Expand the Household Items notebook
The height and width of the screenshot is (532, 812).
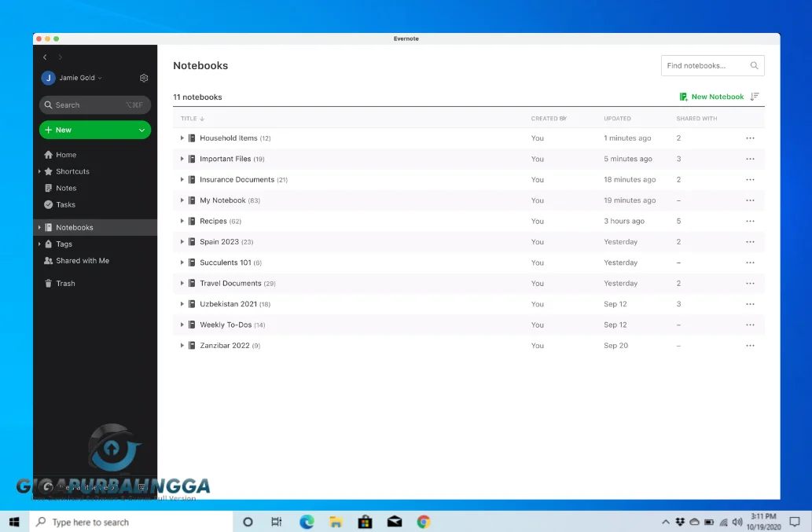tap(182, 138)
